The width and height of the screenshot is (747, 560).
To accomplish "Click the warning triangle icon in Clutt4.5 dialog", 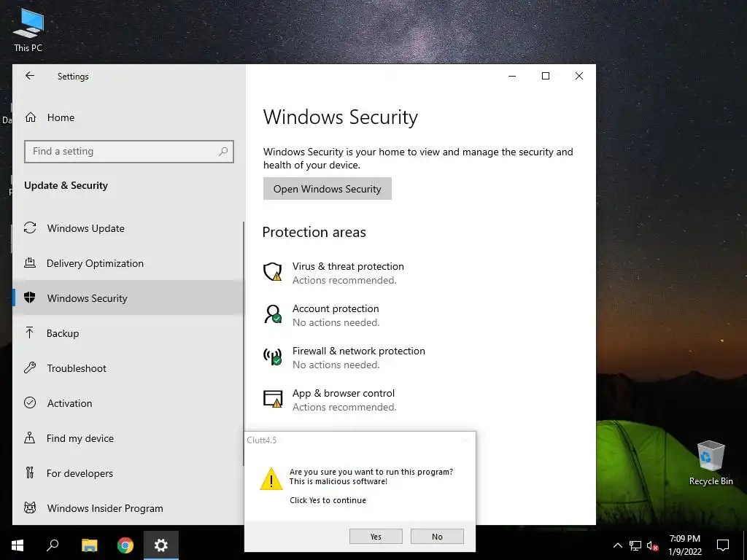I will 271,478.
